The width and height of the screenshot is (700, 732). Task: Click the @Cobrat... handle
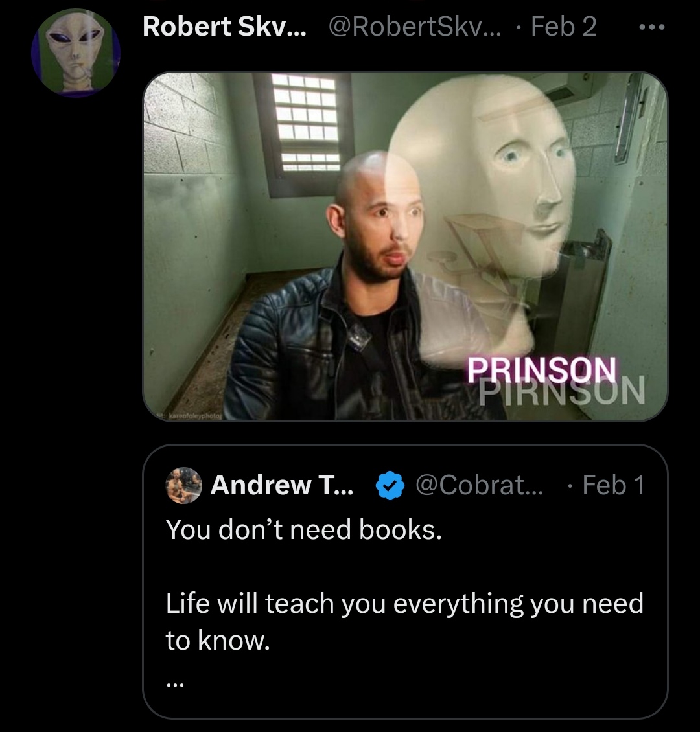pyautogui.click(x=480, y=485)
